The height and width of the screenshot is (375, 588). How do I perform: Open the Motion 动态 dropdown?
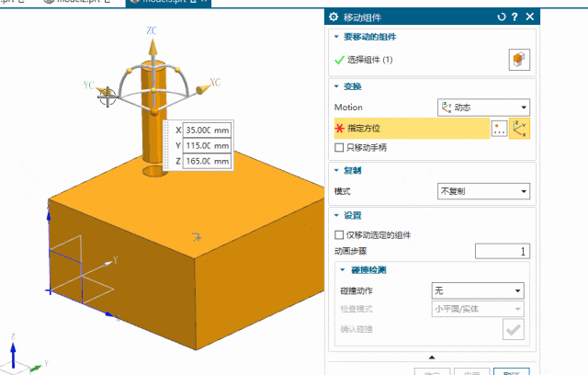[x=484, y=108]
